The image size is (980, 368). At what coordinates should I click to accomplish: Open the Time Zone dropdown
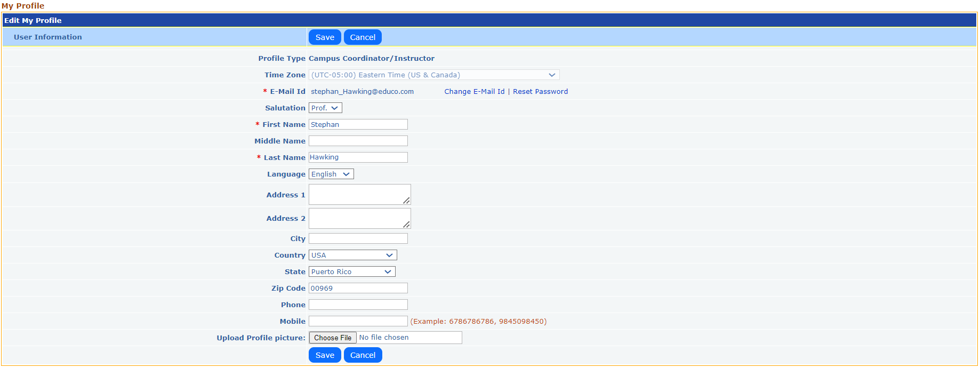tap(433, 75)
